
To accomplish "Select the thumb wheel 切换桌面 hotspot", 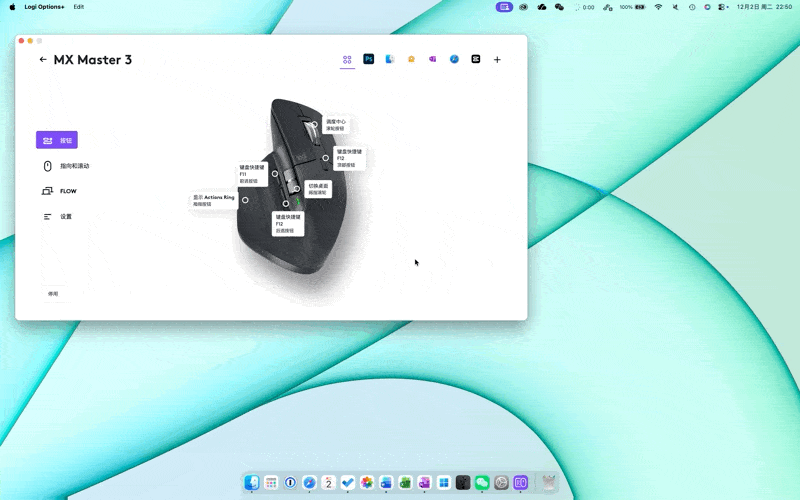I will pyautogui.click(x=297, y=188).
